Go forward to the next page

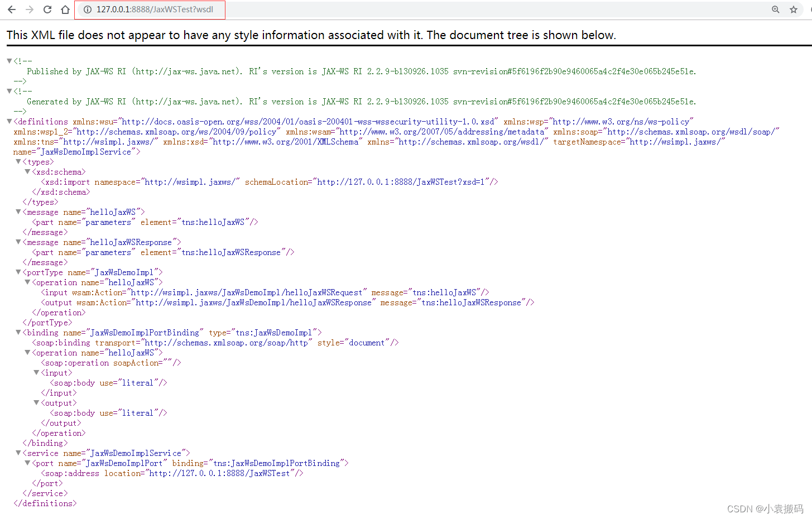pyautogui.click(x=30, y=9)
